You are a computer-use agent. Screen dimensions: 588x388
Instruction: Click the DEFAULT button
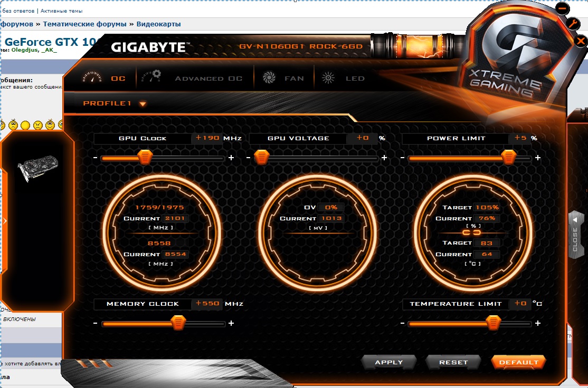[x=519, y=362]
